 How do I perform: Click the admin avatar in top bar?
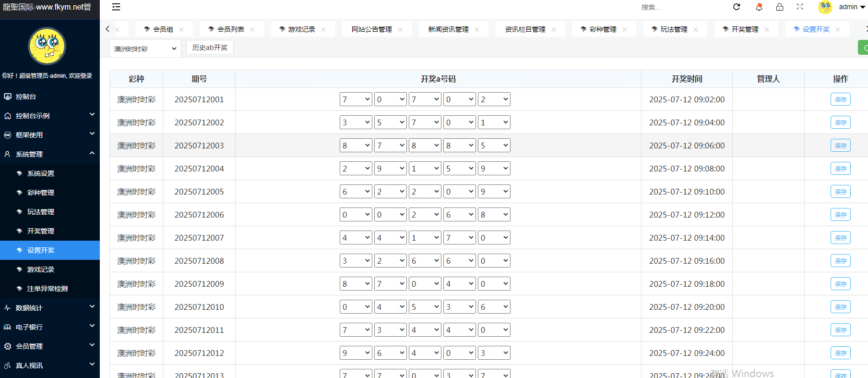825,7
